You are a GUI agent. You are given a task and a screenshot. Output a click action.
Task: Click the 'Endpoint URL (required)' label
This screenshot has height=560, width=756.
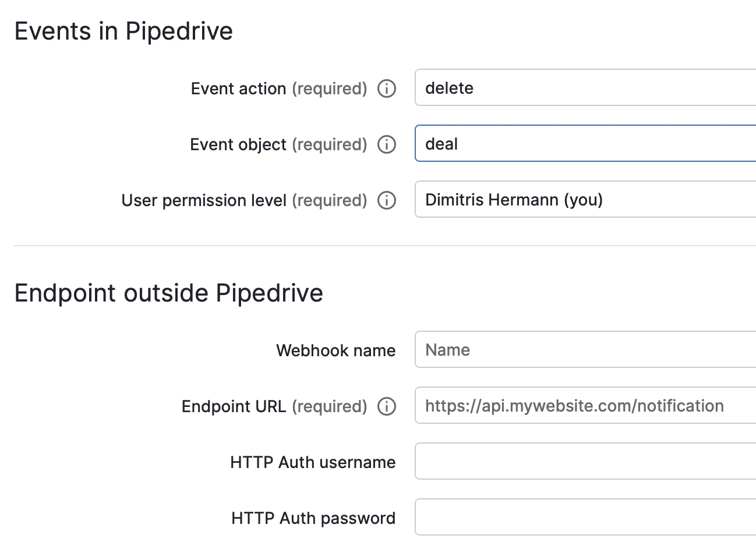[x=274, y=406]
